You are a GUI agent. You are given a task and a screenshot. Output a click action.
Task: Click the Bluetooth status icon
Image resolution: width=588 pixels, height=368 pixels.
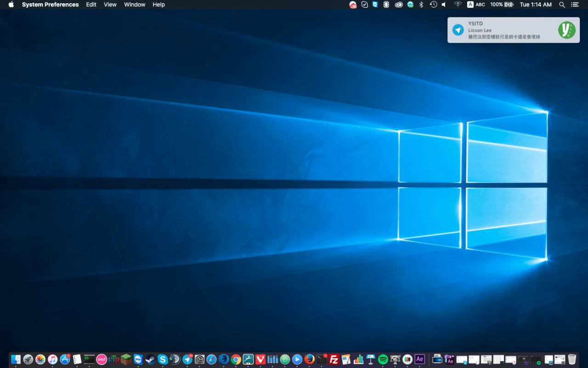pyautogui.click(x=421, y=5)
